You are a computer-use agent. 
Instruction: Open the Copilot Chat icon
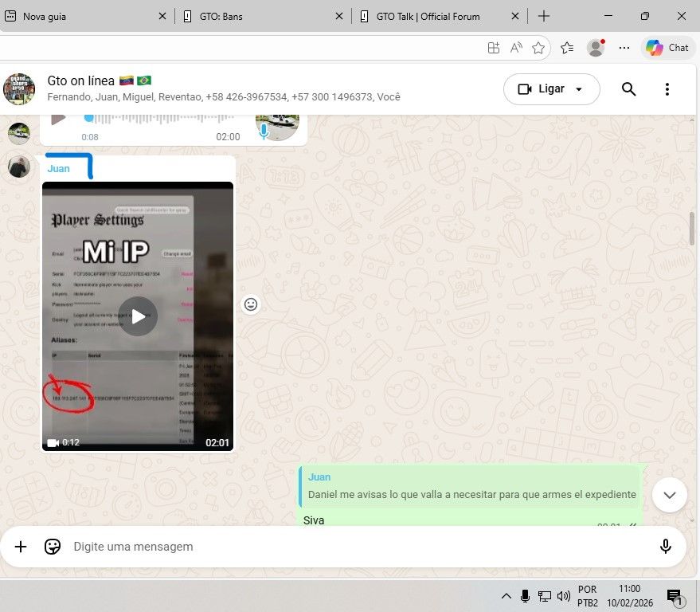point(667,48)
